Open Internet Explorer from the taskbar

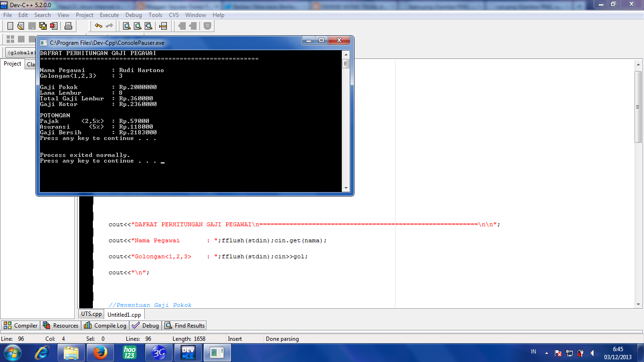coord(42,353)
